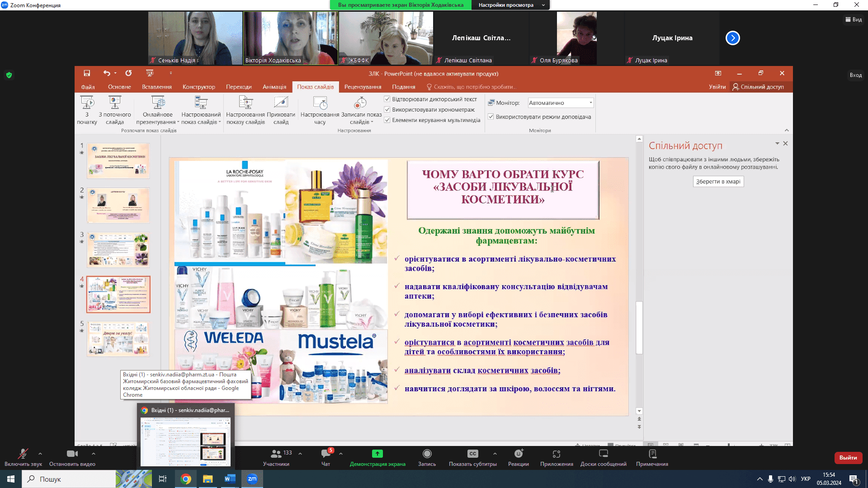Viewport: 868px width, 488px height.
Task: Click the Redo icon in PowerPoint toolbar
Action: (128, 73)
